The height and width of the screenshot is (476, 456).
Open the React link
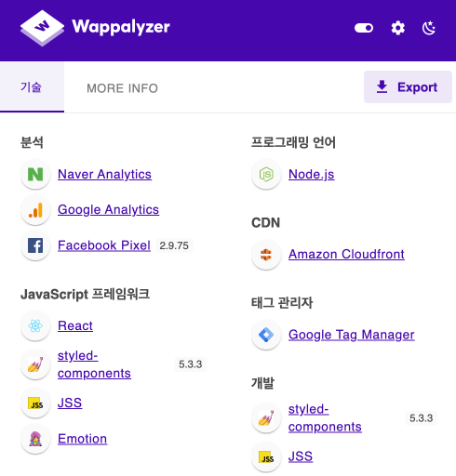click(x=75, y=325)
